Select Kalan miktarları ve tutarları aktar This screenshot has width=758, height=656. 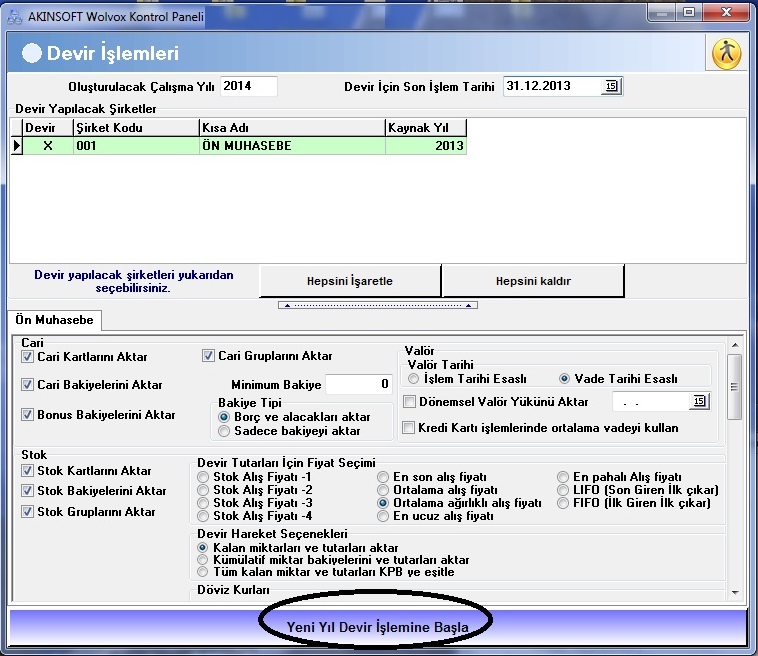(x=203, y=548)
